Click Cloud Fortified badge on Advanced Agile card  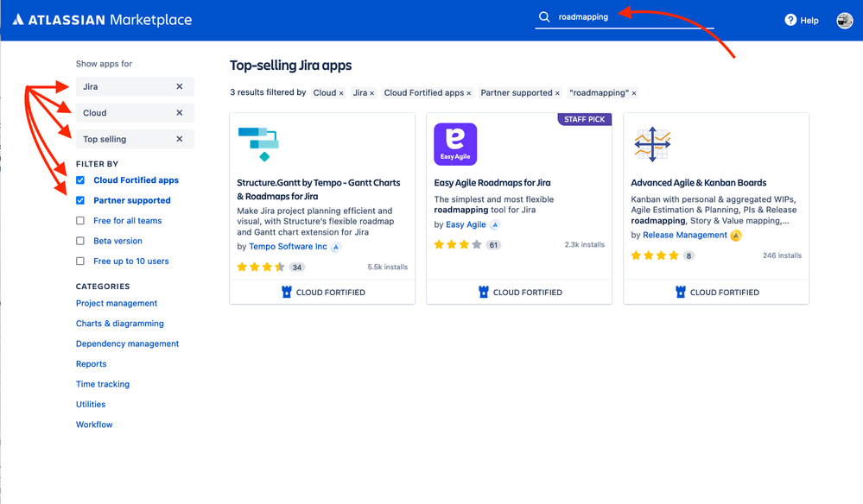(x=717, y=292)
